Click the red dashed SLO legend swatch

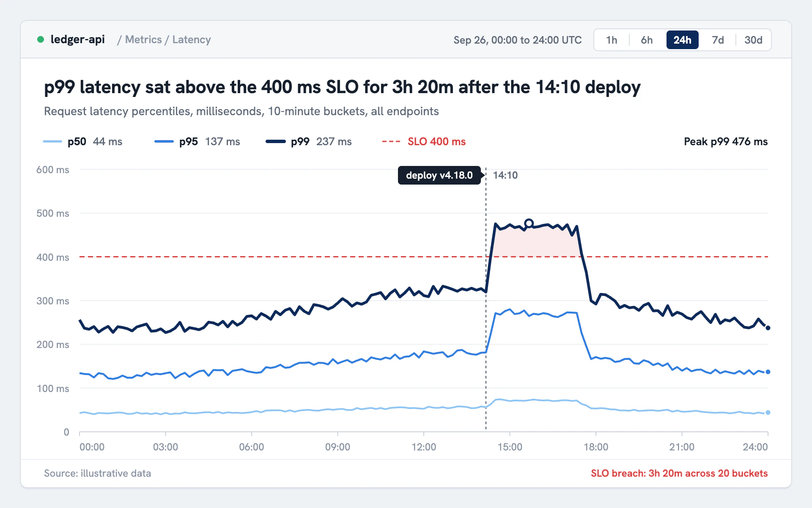(x=391, y=141)
